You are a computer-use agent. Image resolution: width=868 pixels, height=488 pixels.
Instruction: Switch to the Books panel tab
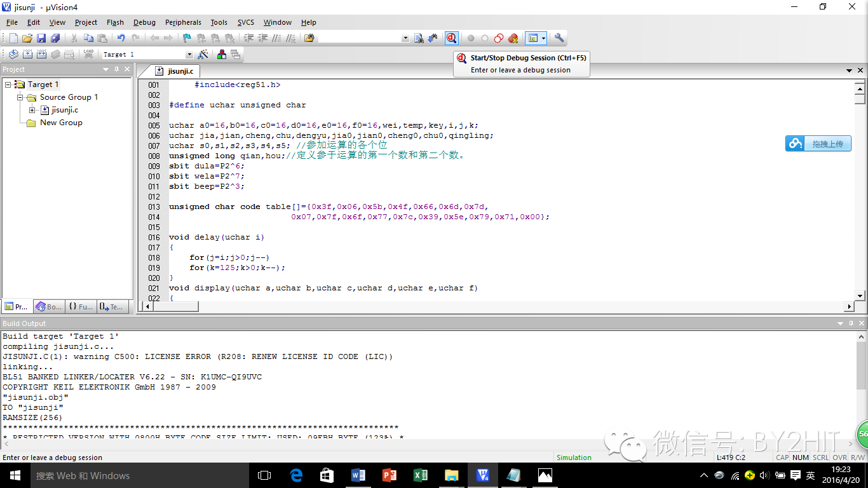tap(48, 307)
